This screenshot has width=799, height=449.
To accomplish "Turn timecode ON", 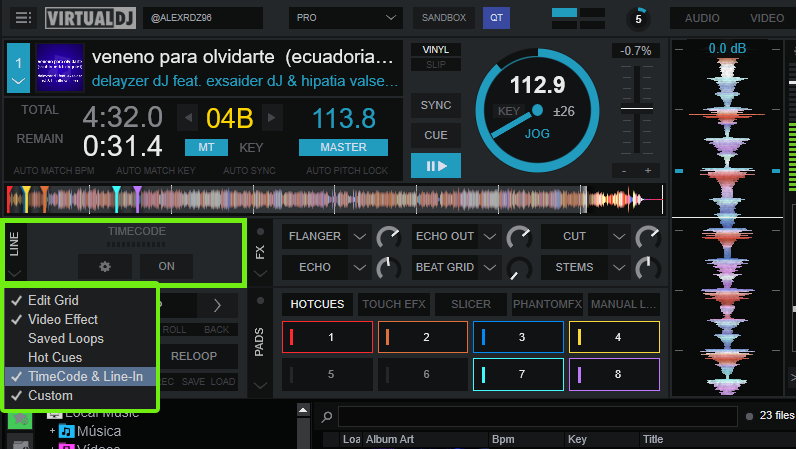I will click(x=166, y=267).
